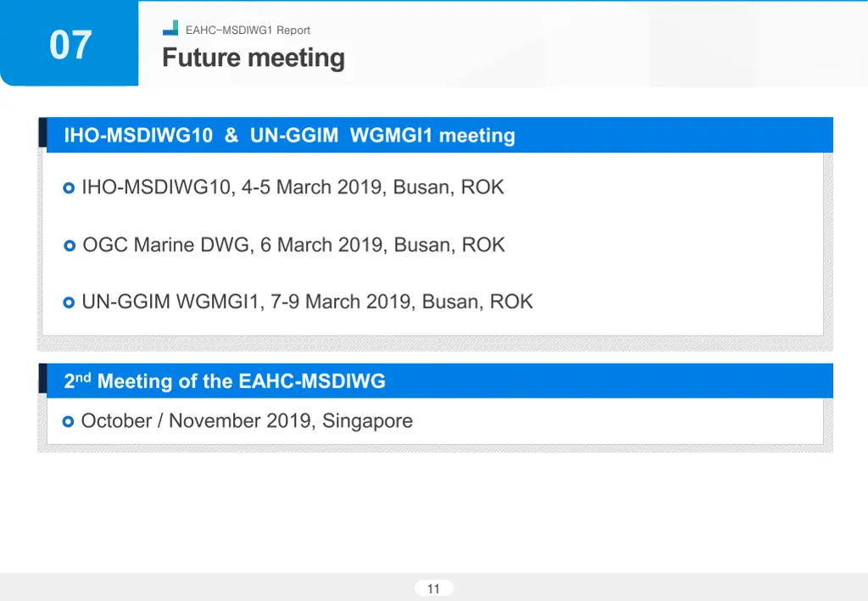Click the October / November 2019, Singapore text
868x601 pixels.
click(x=247, y=420)
